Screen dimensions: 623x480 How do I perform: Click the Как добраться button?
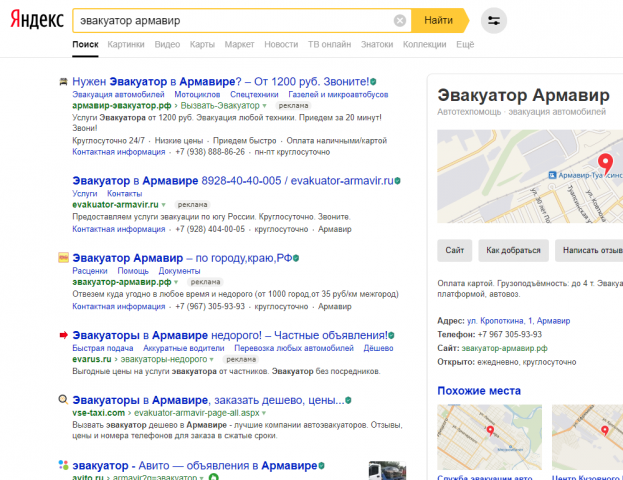[513, 250]
